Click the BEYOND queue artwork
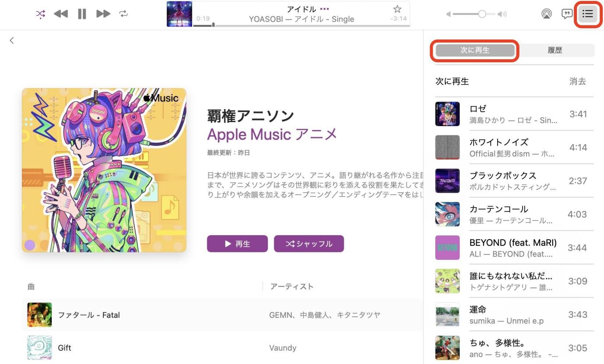 pos(448,248)
